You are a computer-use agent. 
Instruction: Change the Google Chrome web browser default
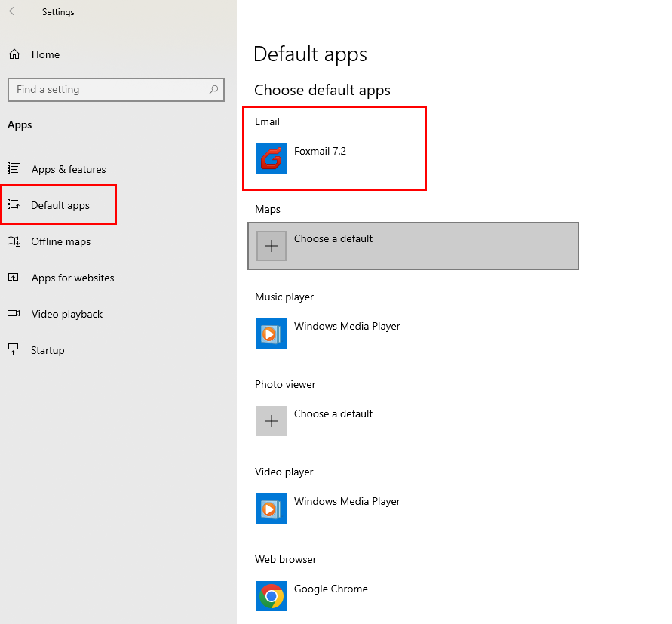[331, 589]
